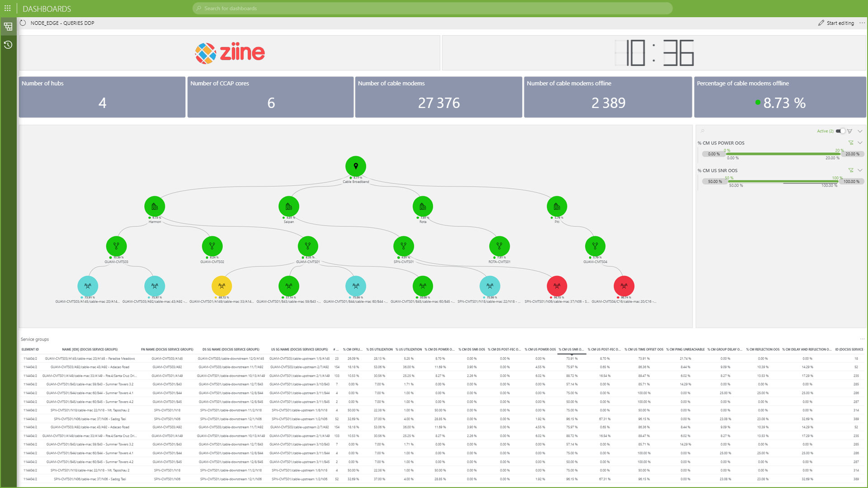Edit the 100.00 % SNR maximum value
Viewport: 868px width, 488px height.
pos(852,182)
